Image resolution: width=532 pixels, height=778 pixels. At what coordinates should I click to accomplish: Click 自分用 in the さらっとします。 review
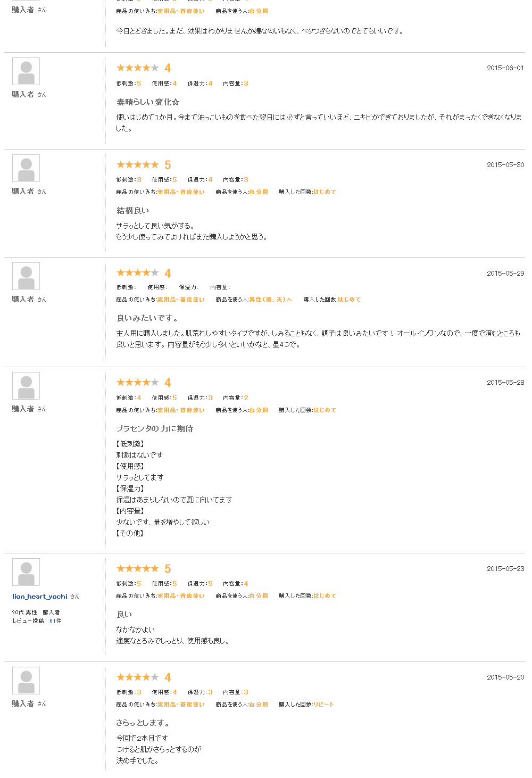pos(259,705)
